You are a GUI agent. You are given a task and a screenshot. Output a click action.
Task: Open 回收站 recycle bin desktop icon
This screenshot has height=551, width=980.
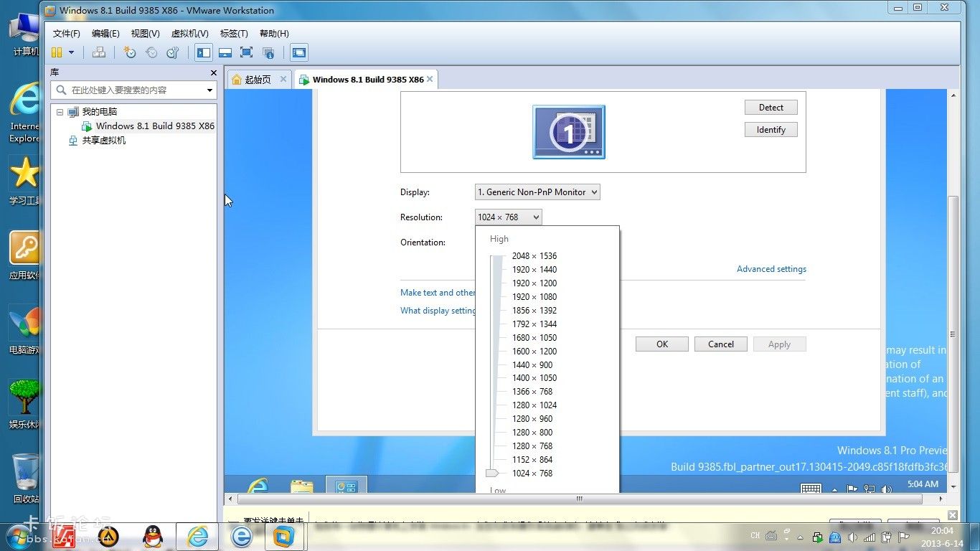pyautogui.click(x=25, y=478)
